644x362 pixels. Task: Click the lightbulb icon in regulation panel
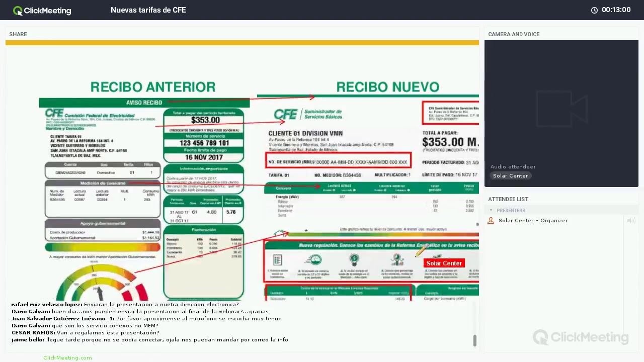click(x=354, y=260)
